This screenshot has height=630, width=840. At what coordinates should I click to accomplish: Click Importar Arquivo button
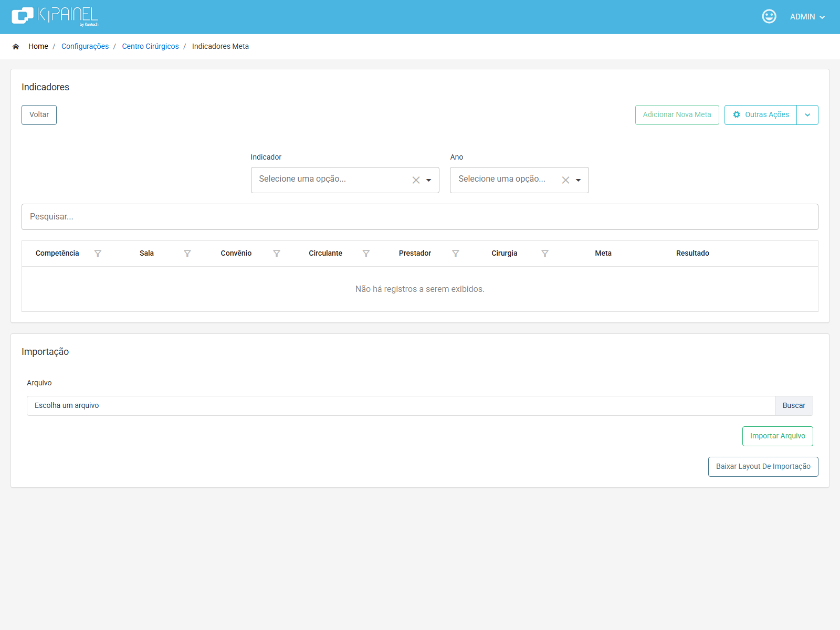[778, 436]
